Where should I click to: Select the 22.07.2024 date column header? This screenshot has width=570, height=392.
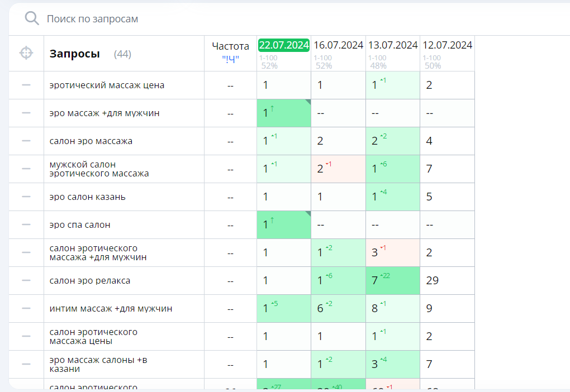pyautogui.click(x=284, y=45)
